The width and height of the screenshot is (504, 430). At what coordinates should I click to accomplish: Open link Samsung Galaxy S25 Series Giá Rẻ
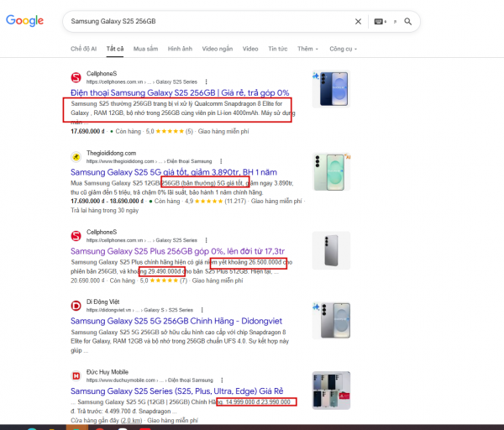[176, 391]
